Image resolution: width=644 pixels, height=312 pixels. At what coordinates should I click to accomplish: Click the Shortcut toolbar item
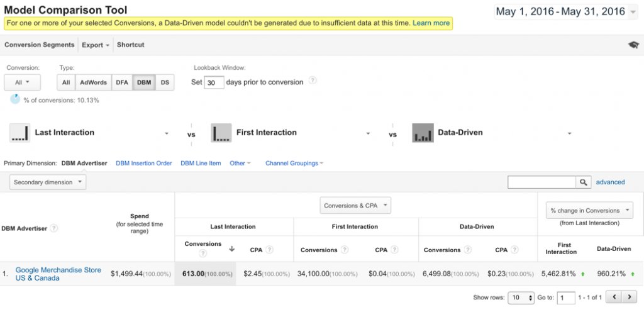131,45
